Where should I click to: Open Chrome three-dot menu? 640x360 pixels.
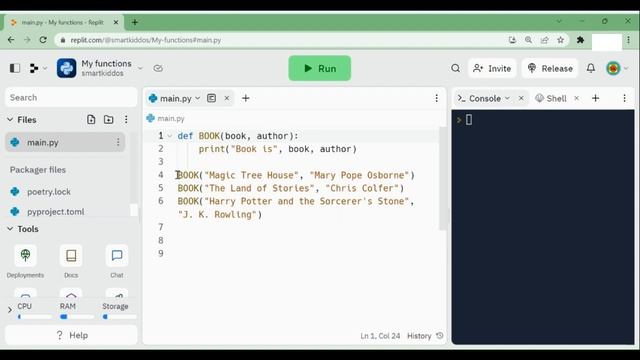[x=629, y=40]
